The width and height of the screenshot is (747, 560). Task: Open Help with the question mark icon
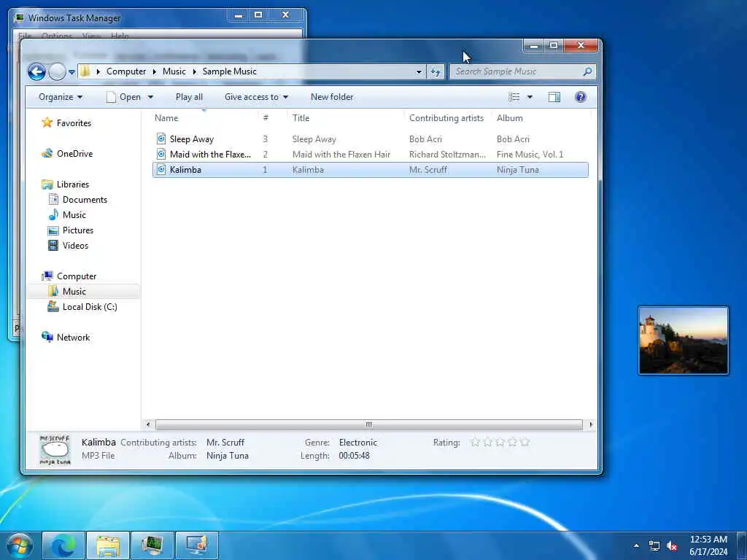coord(580,97)
